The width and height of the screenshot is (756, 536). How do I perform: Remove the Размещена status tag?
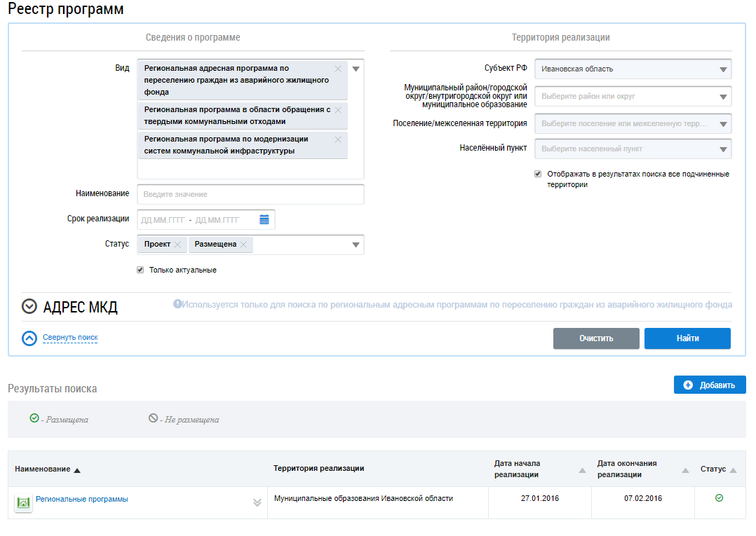243,245
